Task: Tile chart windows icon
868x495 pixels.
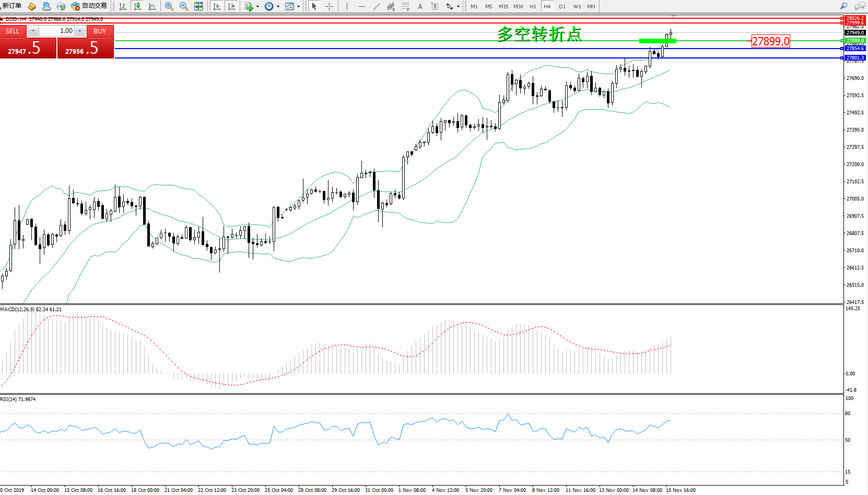Action: pos(198,6)
